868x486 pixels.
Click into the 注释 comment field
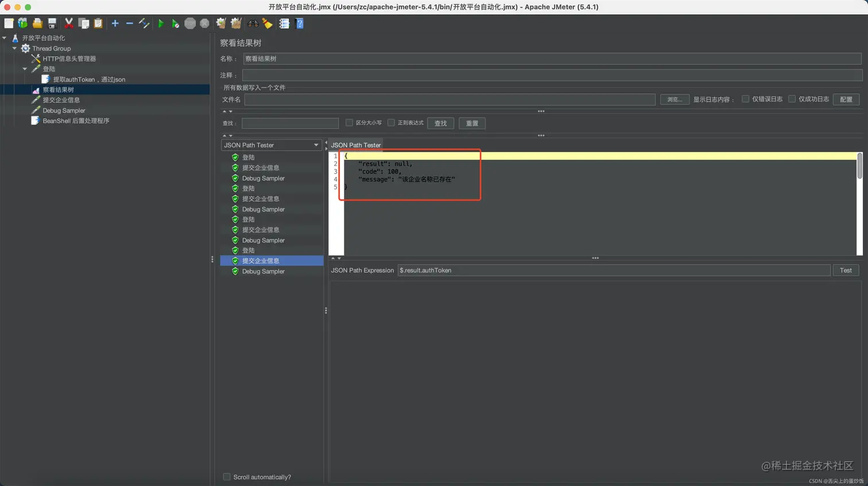click(552, 75)
